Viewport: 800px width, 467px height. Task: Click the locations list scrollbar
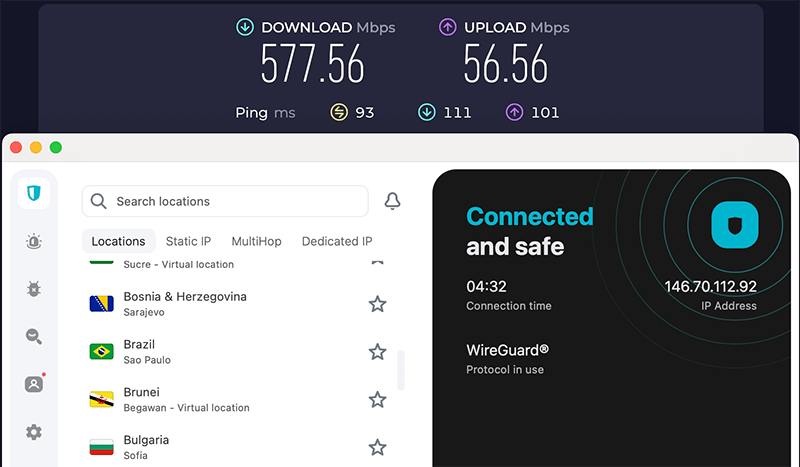pyautogui.click(x=401, y=370)
